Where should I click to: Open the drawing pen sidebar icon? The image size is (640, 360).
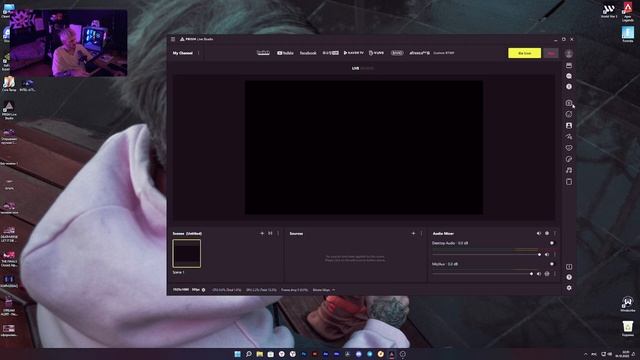(569, 159)
